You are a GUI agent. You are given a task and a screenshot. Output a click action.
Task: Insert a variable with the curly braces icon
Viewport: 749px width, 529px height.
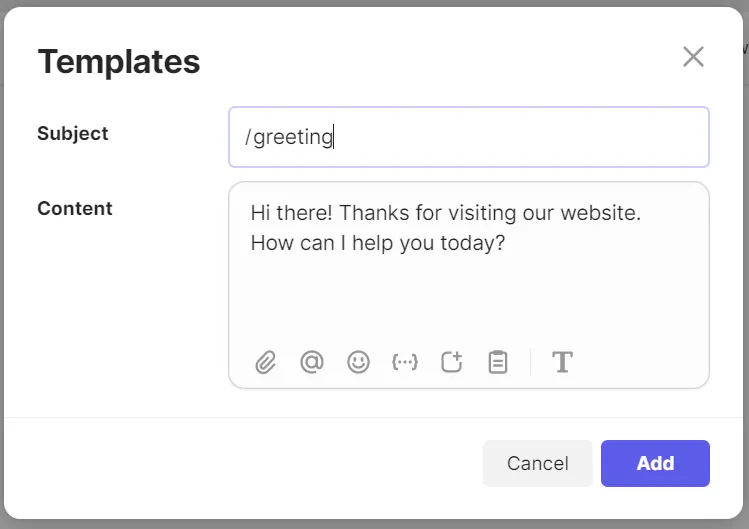405,362
